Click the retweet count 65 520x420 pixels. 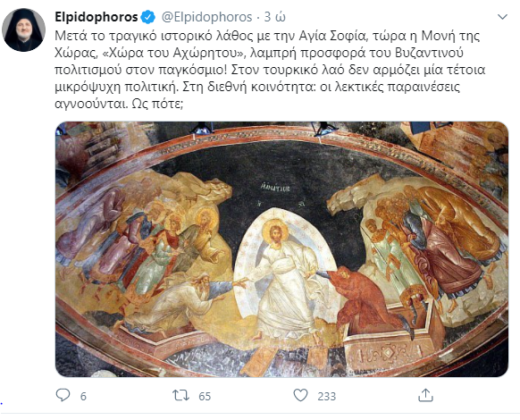click(205, 396)
